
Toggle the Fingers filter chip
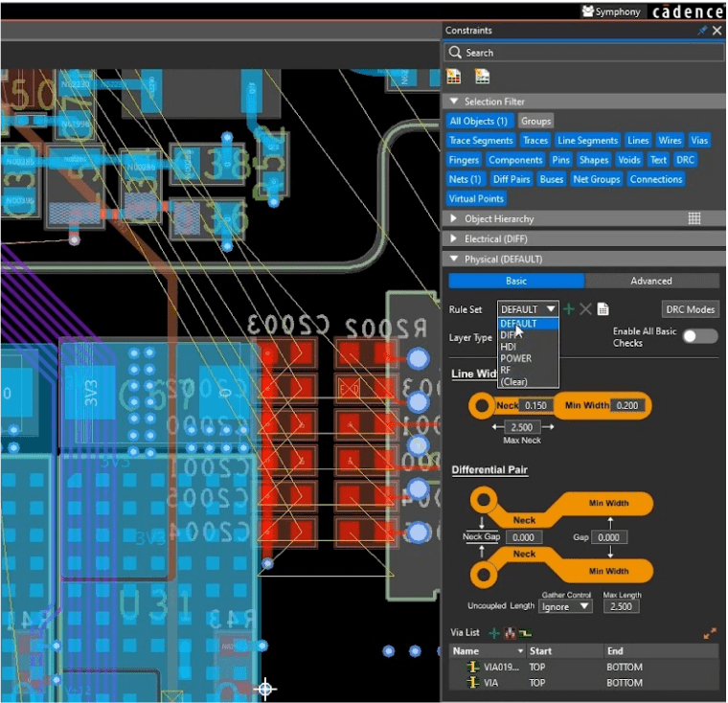tap(464, 160)
